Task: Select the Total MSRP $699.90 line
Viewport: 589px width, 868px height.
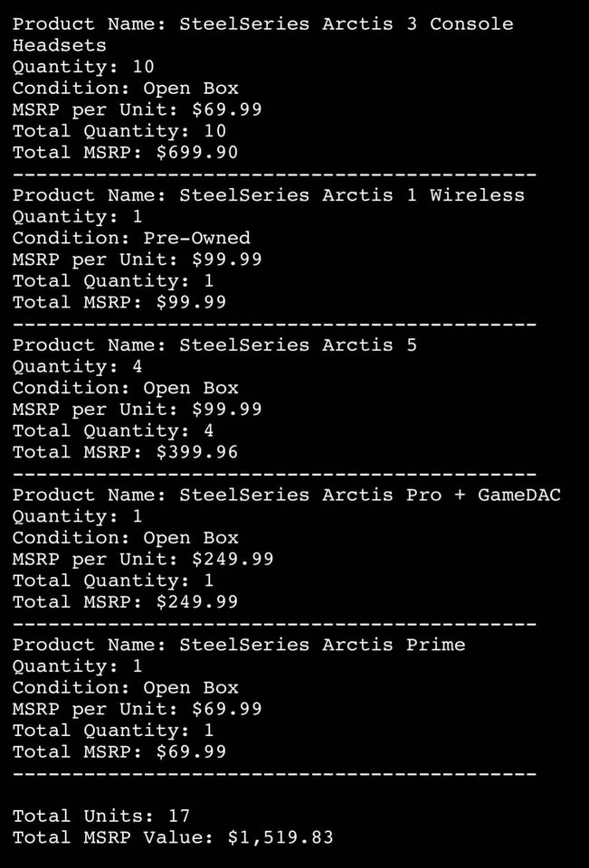Action: (x=125, y=153)
